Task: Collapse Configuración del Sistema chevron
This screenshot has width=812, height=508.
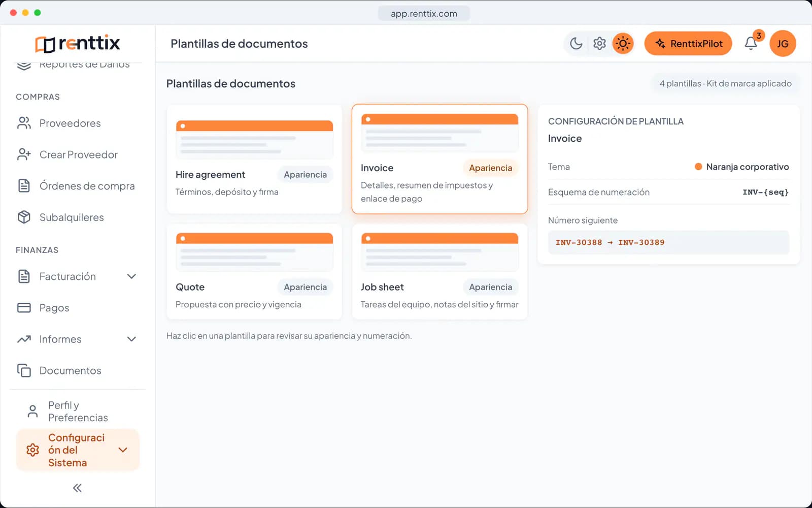Action: pyautogui.click(x=122, y=450)
